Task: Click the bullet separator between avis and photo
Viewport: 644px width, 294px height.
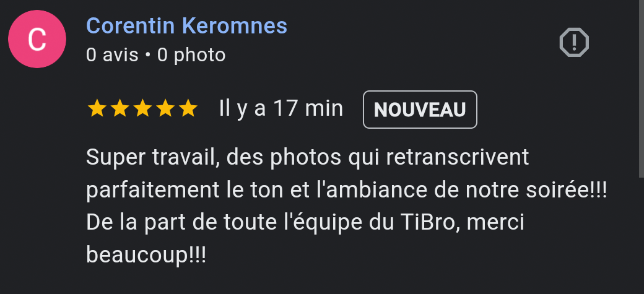Action: click(x=148, y=56)
